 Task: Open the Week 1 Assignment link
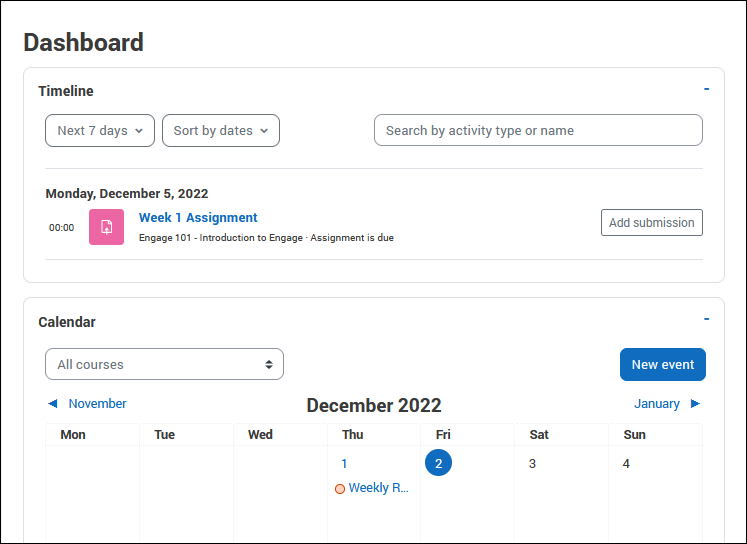point(198,218)
